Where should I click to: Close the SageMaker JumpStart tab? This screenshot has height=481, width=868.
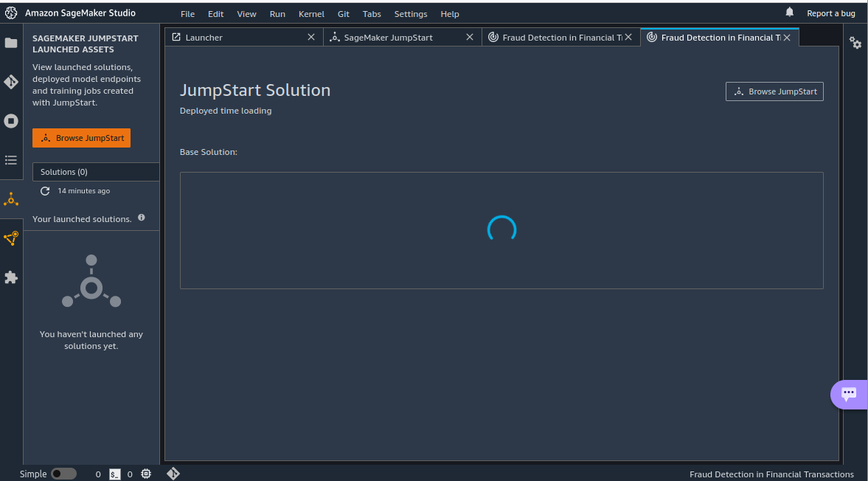470,37
